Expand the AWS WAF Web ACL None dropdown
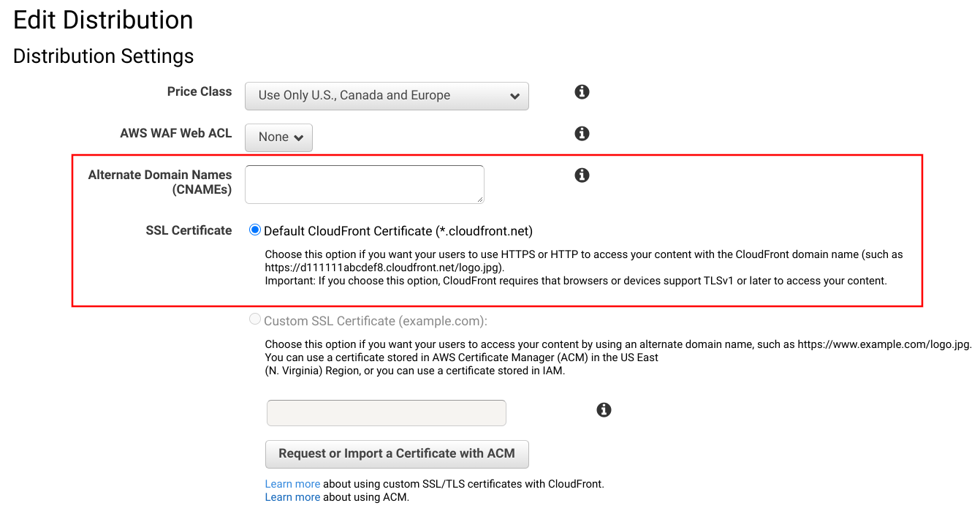The height and width of the screenshot is (511, 980). [x=278, y=137]
